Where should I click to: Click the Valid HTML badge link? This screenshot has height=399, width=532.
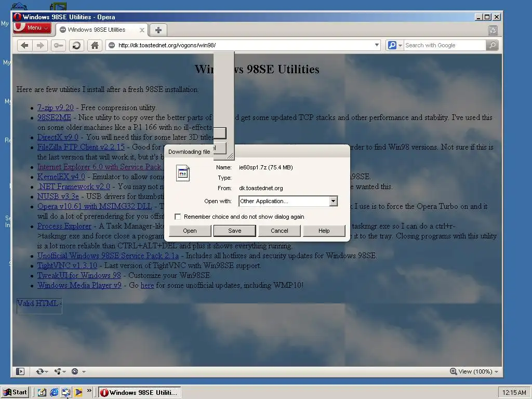39,306
